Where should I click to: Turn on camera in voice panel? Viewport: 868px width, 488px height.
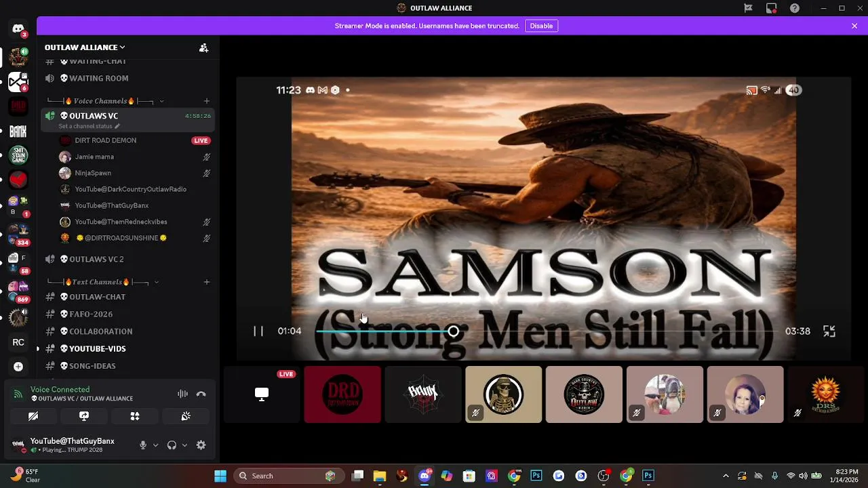click(x=33, y=416)
